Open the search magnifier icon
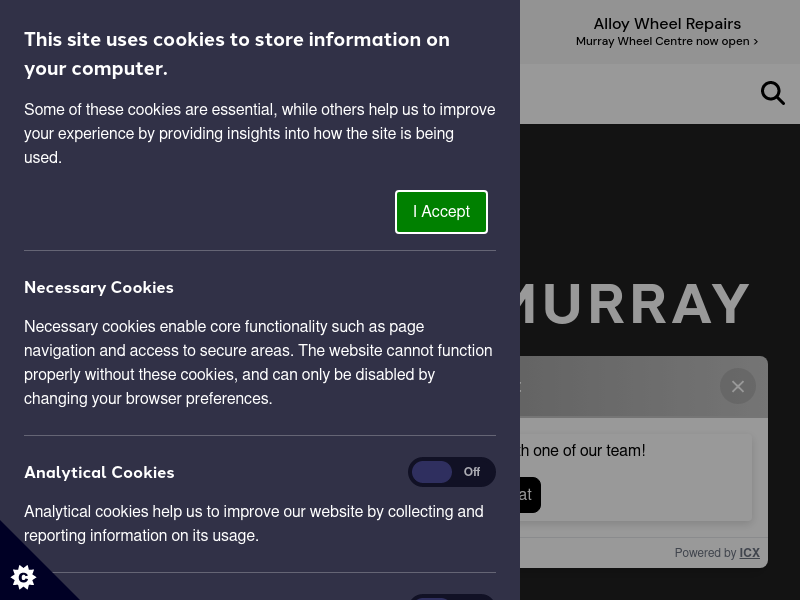This screenshot has height=600, width=800. point(772,93)
